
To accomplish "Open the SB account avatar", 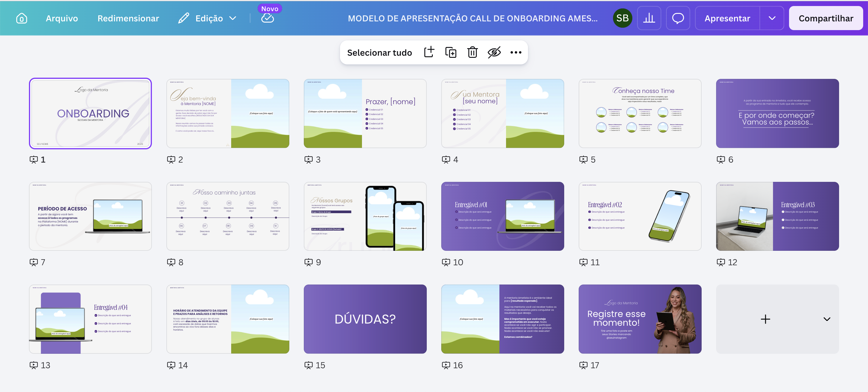I will (622, 18).
